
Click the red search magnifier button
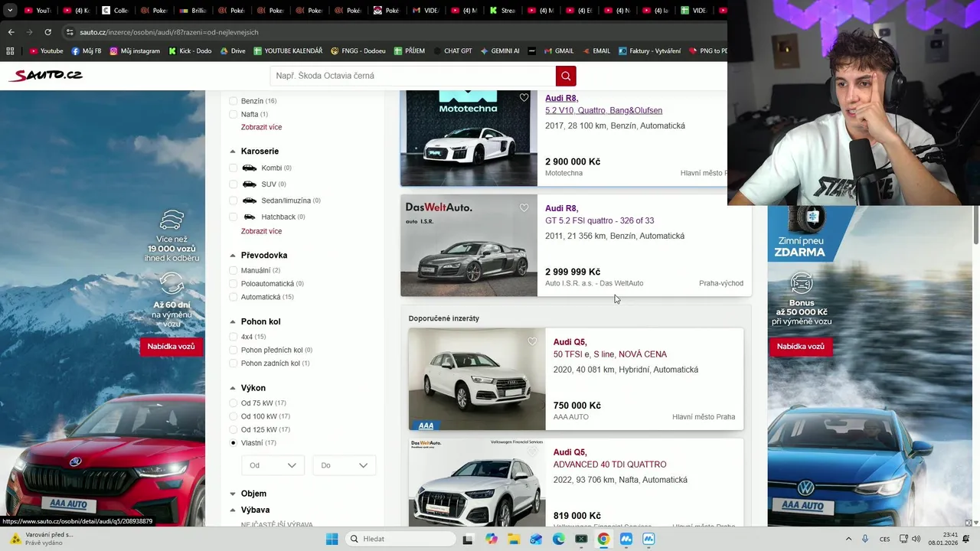pyautogui.click(x=566, y=76)
